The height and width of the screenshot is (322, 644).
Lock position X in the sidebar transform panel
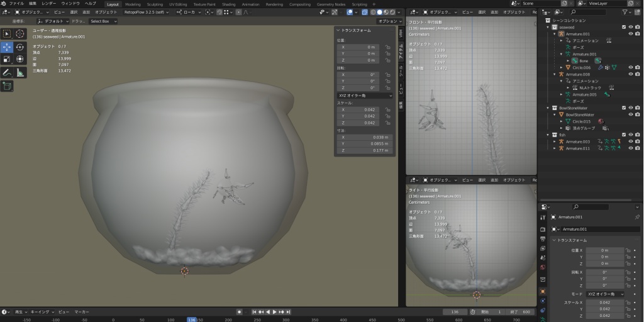(x=387, y=47)
